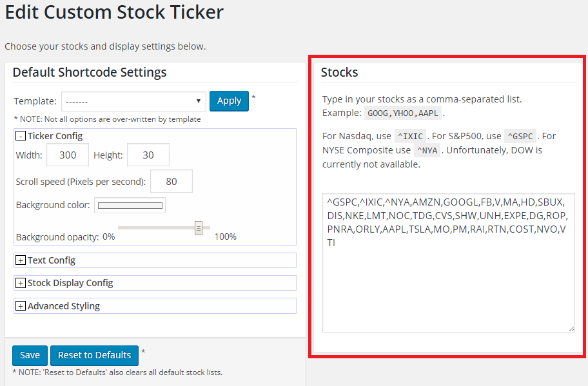
Task: Click the textarea resize handle corner
Action: [571, 329]
